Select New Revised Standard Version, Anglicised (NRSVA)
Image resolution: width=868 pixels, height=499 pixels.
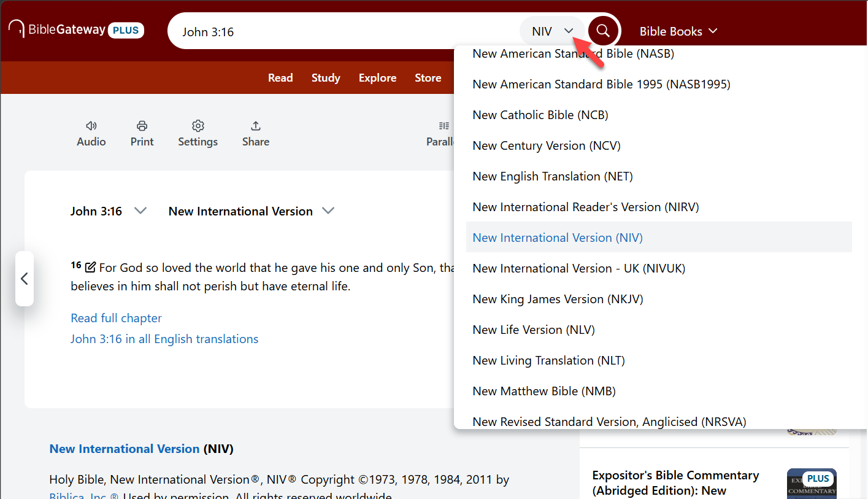tap(659, 420)
